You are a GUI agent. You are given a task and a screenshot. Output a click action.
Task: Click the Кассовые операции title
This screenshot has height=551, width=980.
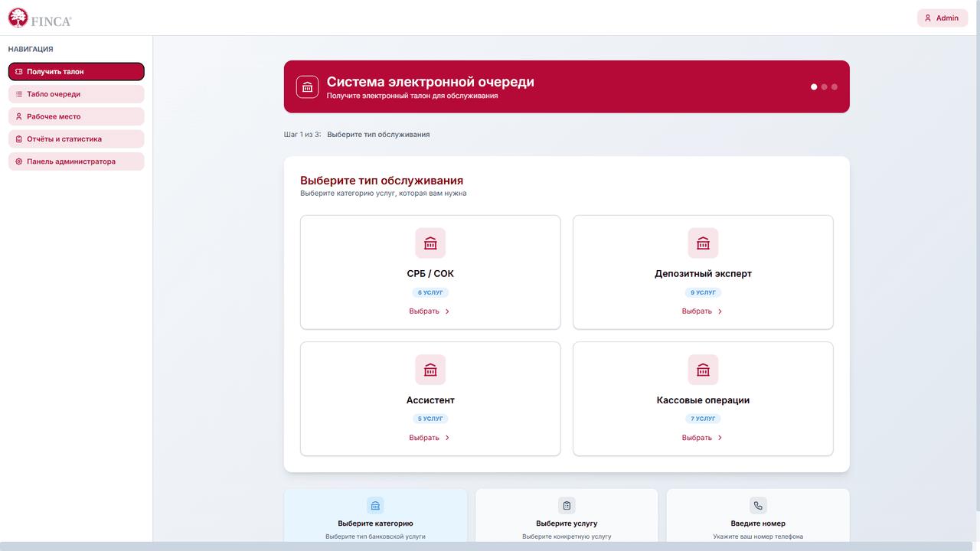[703, 400]
